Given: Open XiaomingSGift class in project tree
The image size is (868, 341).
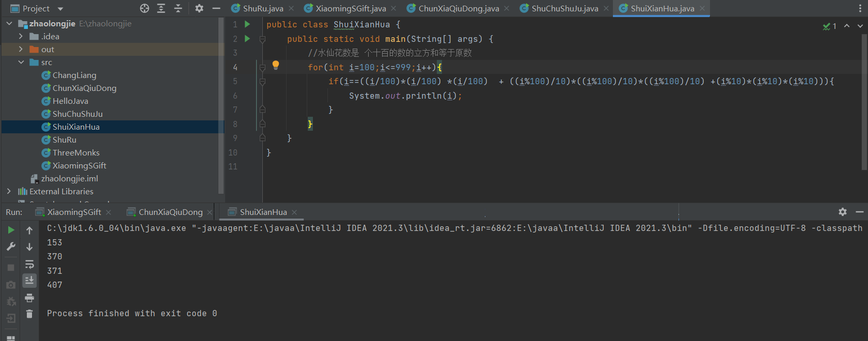Looking at the screenshot, I should (x=80, y=165).
